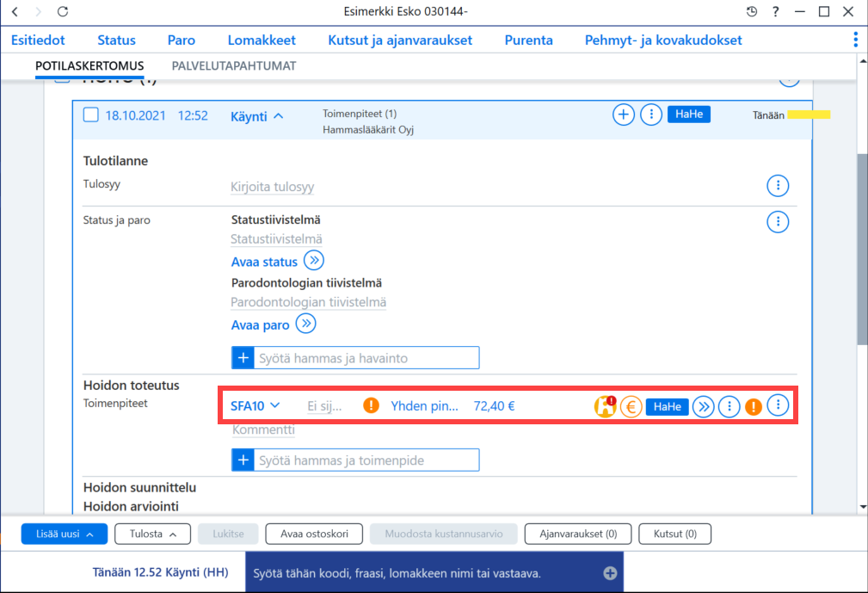
Task: Open three-dot menu for Status ja paro
Action: tap(778, 222)
